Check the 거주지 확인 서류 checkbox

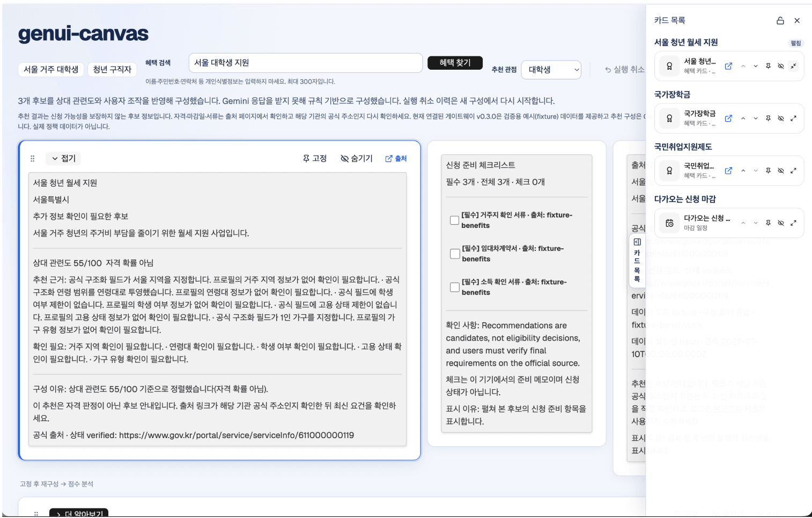click(454, 220)
